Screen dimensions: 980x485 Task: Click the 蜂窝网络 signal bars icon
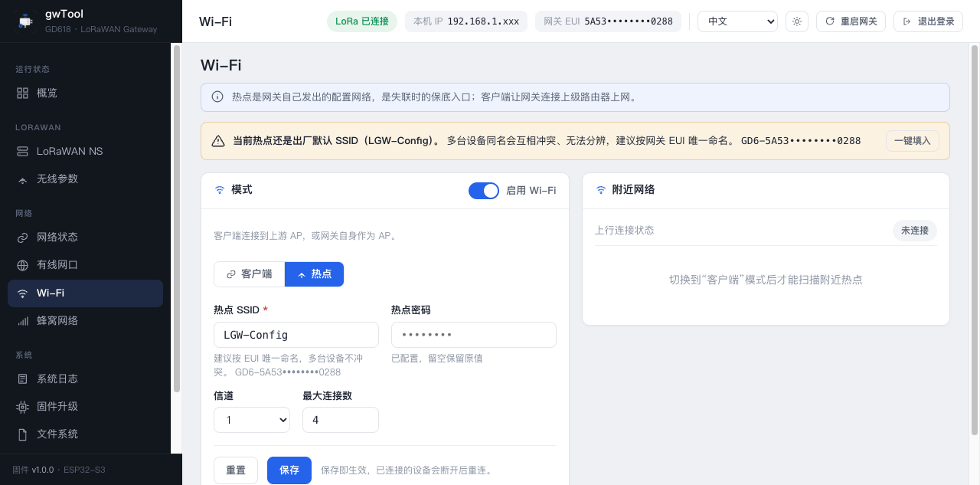22,321
